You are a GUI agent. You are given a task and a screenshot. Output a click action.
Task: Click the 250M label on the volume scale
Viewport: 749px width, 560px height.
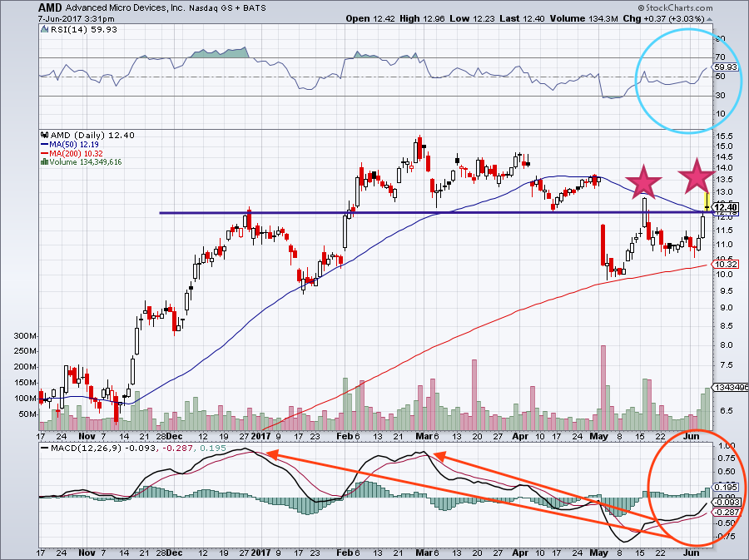pyautogui.click(x=25, y=351)
